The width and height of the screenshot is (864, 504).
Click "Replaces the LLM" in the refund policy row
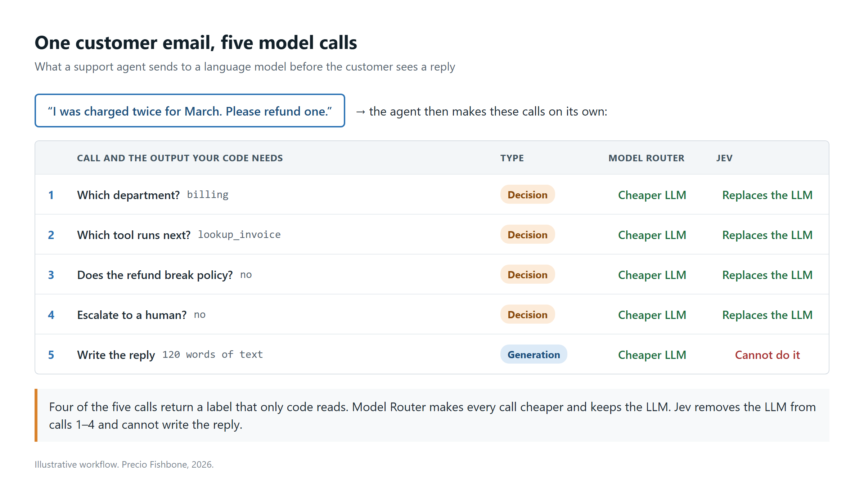click(767, 275)
